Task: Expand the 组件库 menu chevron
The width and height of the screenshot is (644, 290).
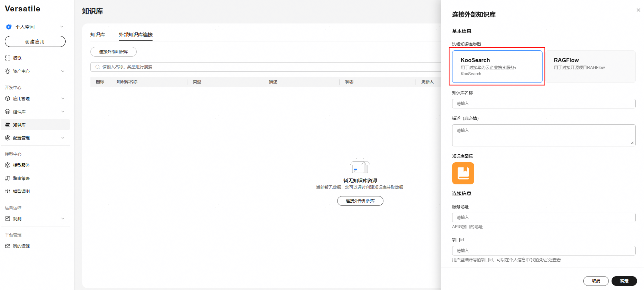Action: 63,112
